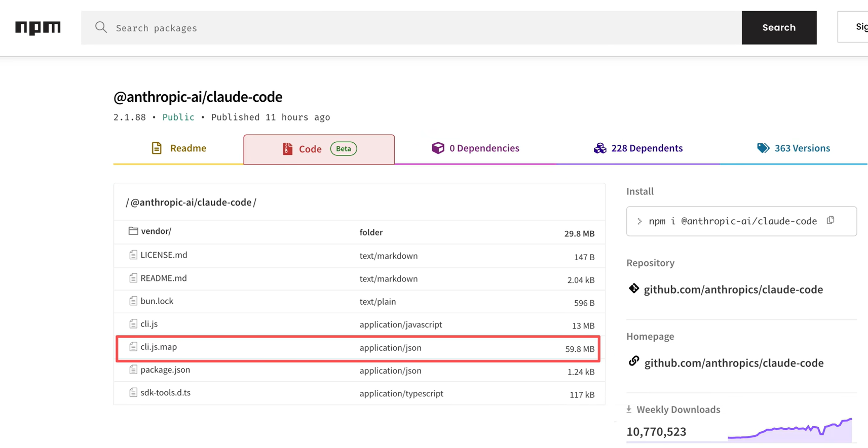Screen dimensions: 868x448
Task: Click the bun.lock file icon
Action: click(133, 301)
